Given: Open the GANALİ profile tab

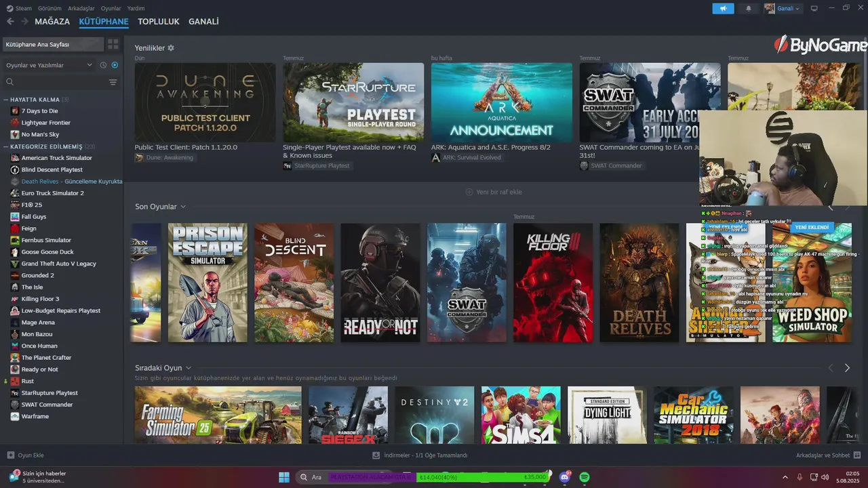Looking at the screenshot, I should (203, 22).
